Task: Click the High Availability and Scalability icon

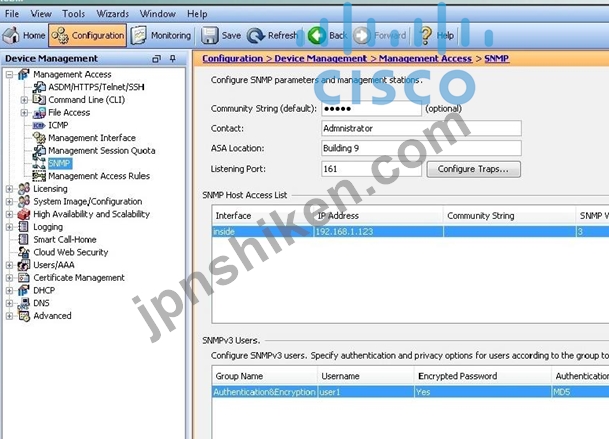Action: tap(24, 214)
